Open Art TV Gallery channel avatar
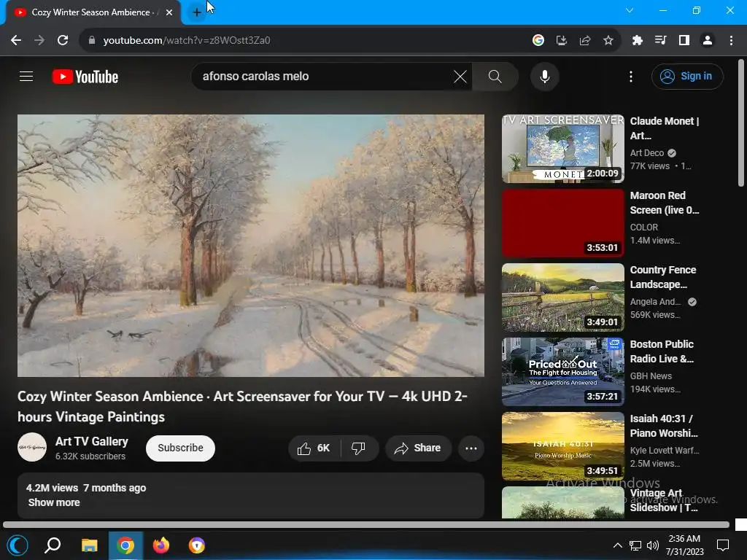The width and height of the screenshot is (747, 560). [32, 447]
